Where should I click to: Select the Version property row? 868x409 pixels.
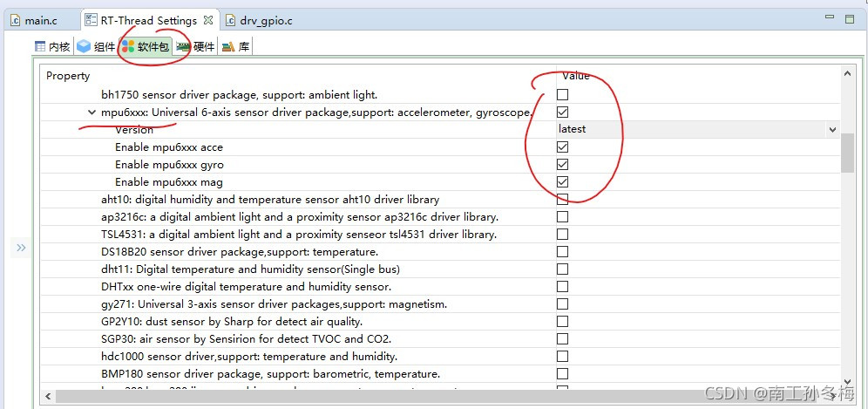point(134,130)
